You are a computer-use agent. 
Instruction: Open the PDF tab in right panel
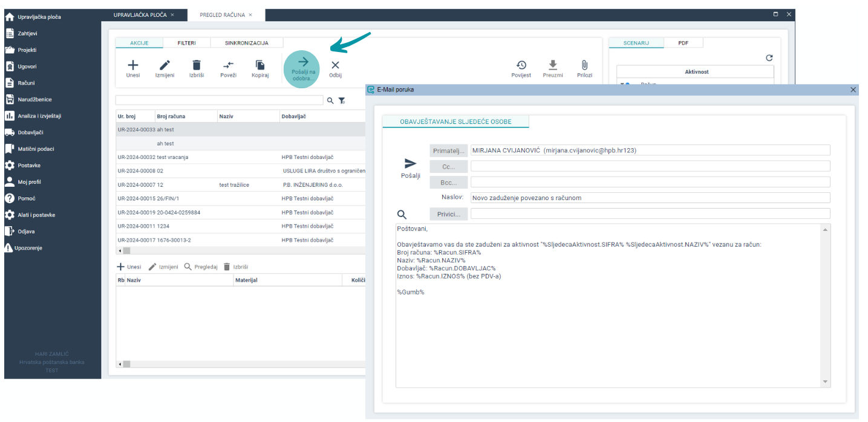(683, 43)
